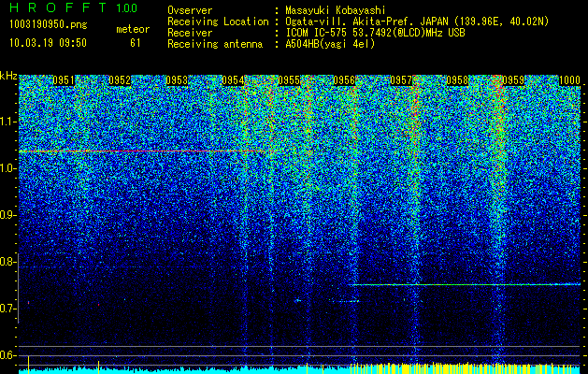
Task: Click the 0953 time marker
Action: [x=177, y=80]
